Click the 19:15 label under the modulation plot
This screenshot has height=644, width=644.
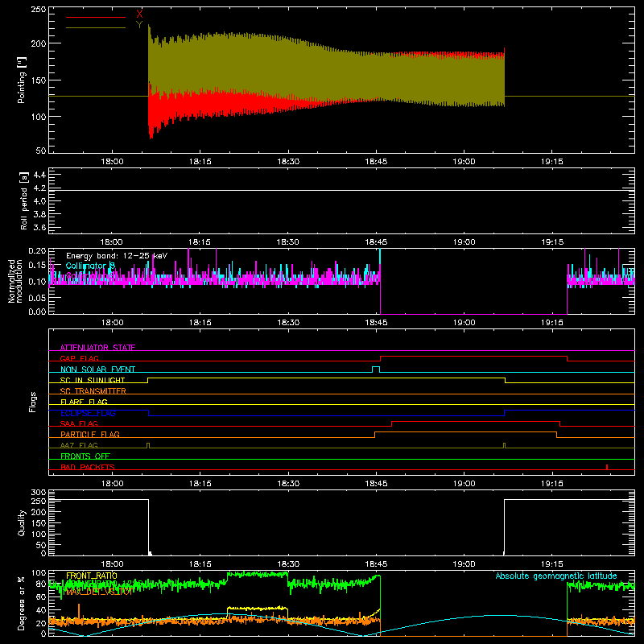(x=552, y=323)
